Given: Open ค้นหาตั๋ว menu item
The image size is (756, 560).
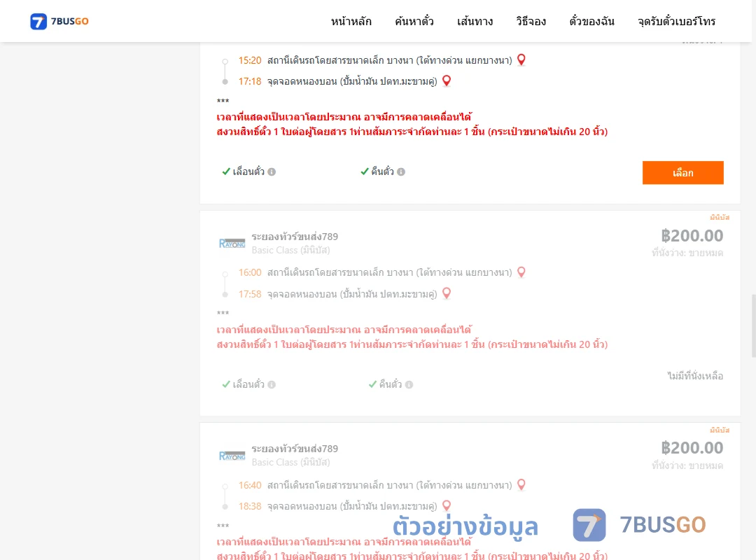Looking at the screenshot, I should [414, 21].
